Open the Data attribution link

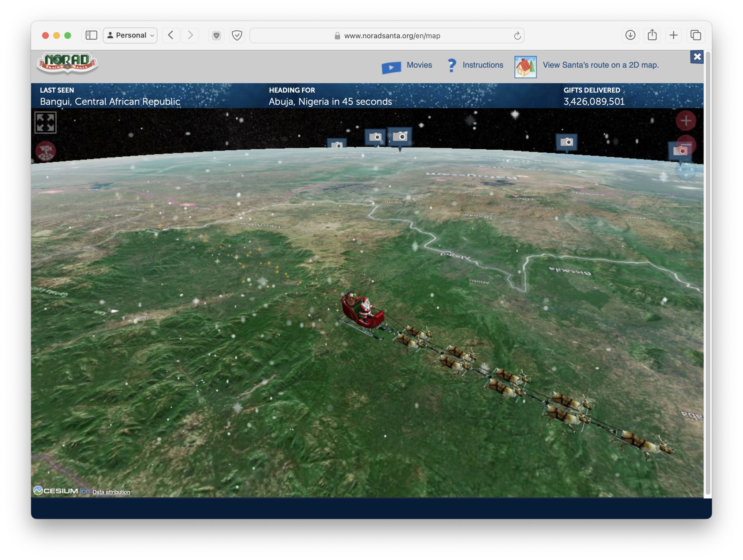pos(111,492)
